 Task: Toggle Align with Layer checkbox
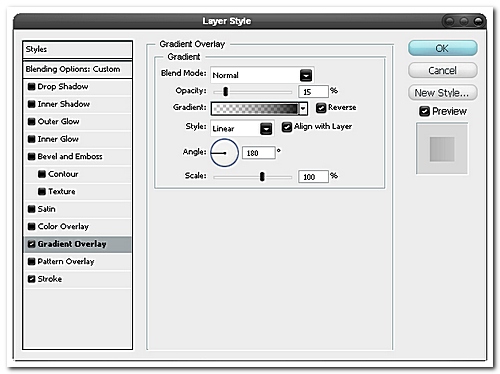(x=287, y=127)
